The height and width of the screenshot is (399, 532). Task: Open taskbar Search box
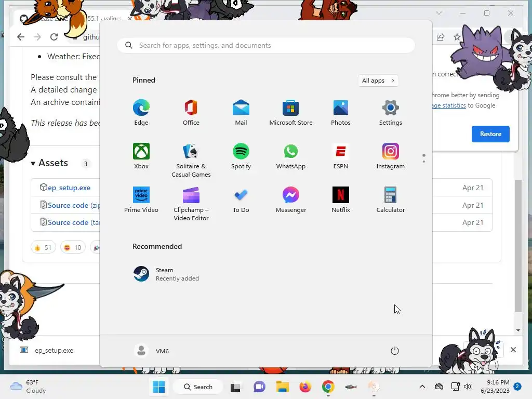coord(198,387)
